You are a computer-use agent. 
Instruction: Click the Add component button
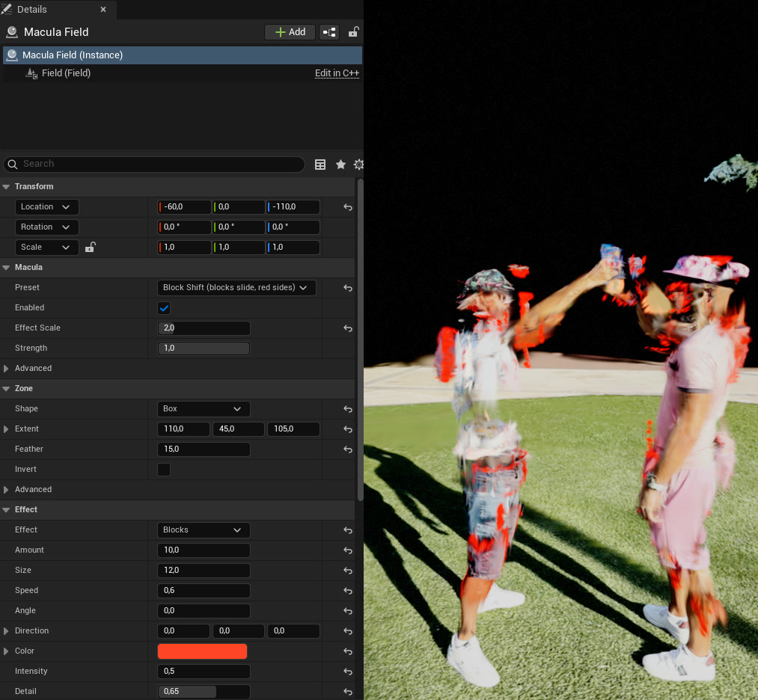[290, 32]
